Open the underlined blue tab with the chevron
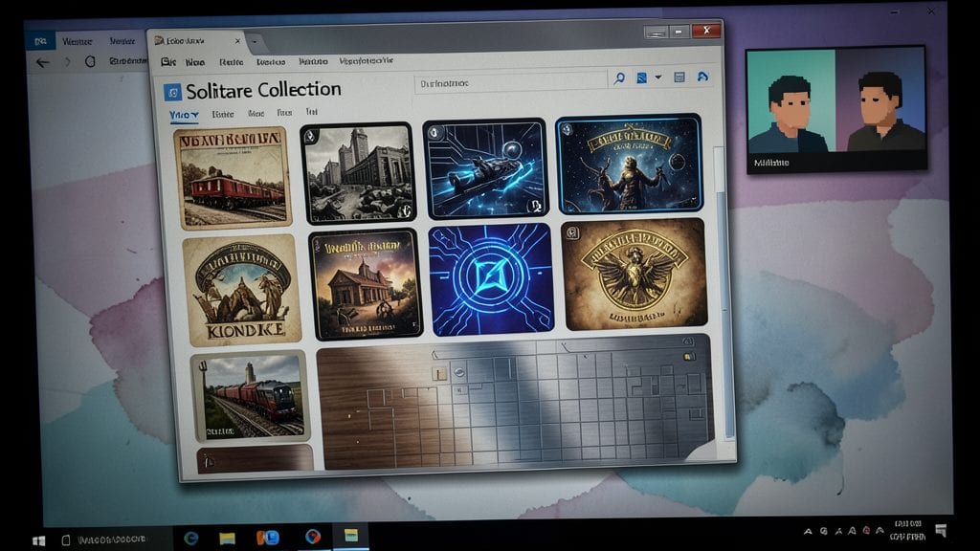The width and height of the screenshot is (980, 551). coord(184,116)
